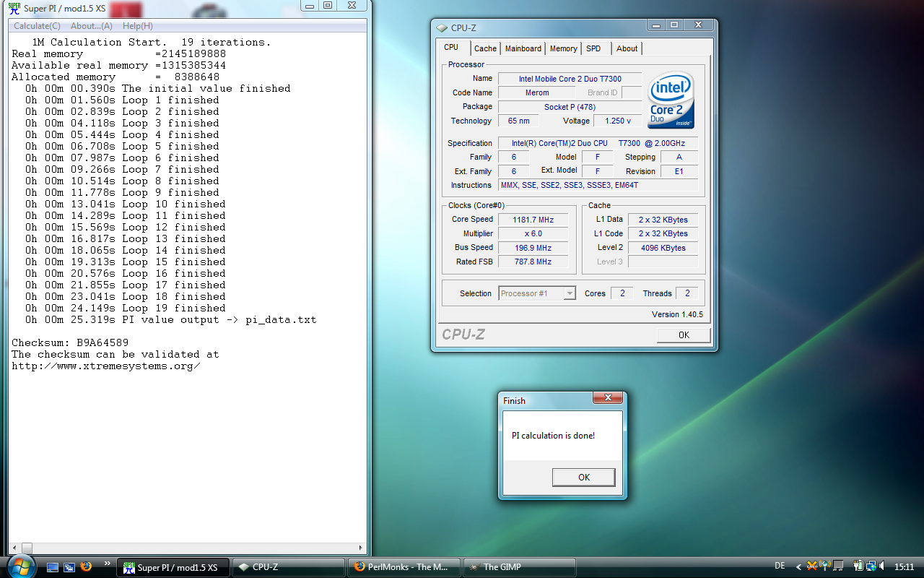The width and height of the screenshot is (924, 578).
Task: Open the SPD tab in CPU-Z
Action: point(593,48)
